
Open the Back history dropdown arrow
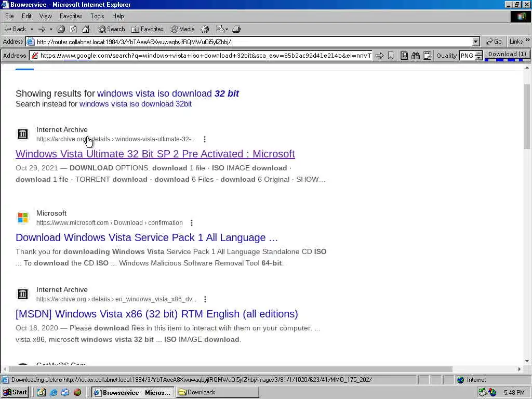32,29
